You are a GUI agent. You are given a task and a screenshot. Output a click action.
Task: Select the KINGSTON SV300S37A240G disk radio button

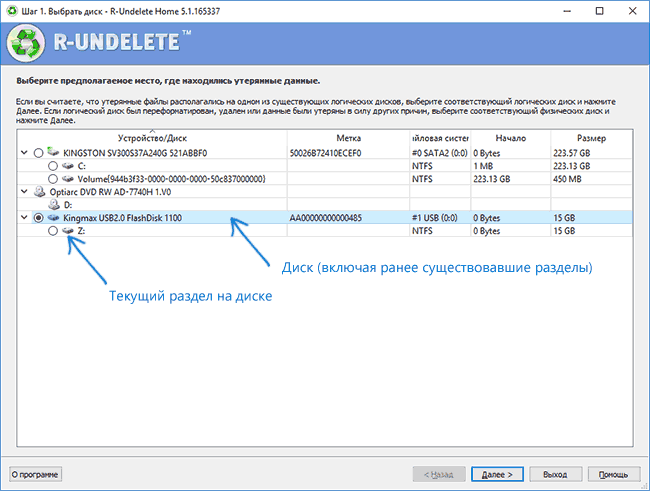click(39, 153)
